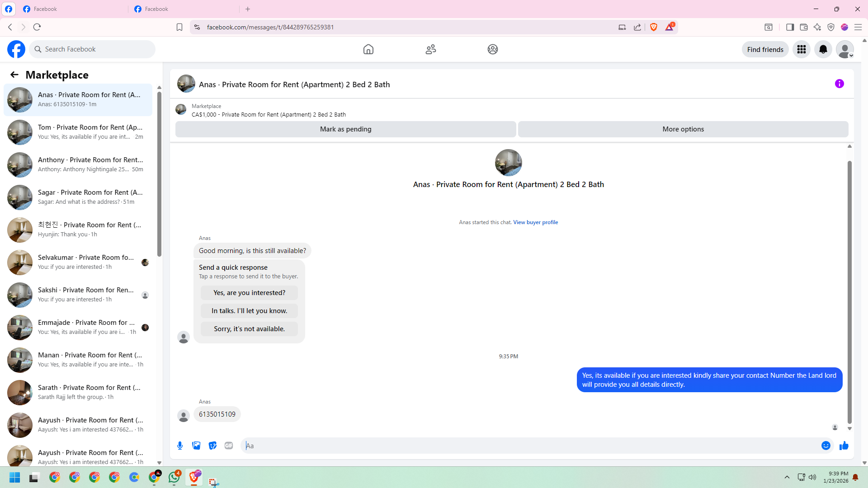Viewport: 868px width, 488px height.
Task: Open View buyer profile link
Action: pyautogui.click(x=535, y=222)
